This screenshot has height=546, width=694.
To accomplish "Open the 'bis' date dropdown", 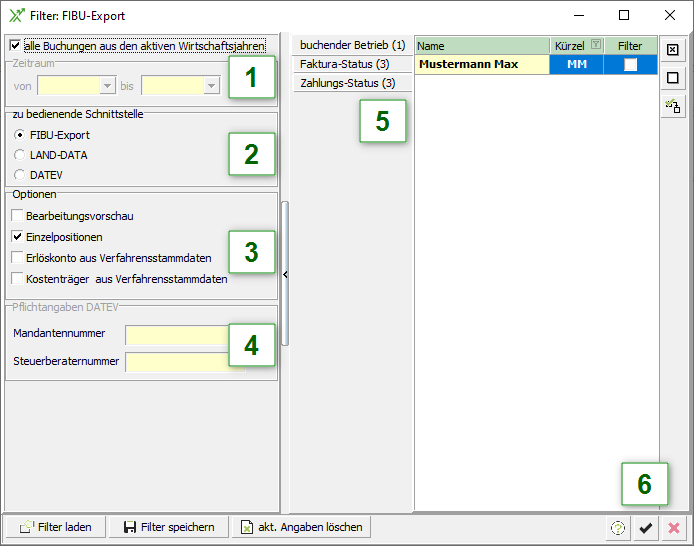I will (x=210, y=86).
